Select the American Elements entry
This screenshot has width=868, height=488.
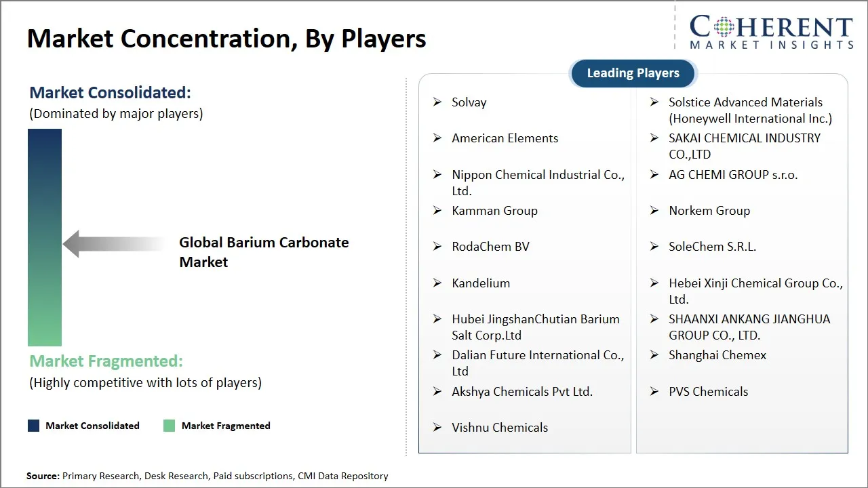tap(505, 138)
